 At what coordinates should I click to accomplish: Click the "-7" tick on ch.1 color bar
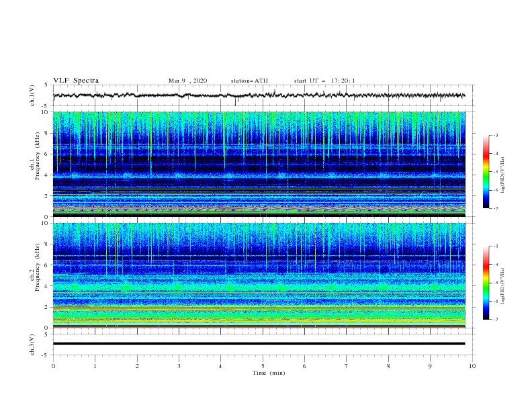495,209
